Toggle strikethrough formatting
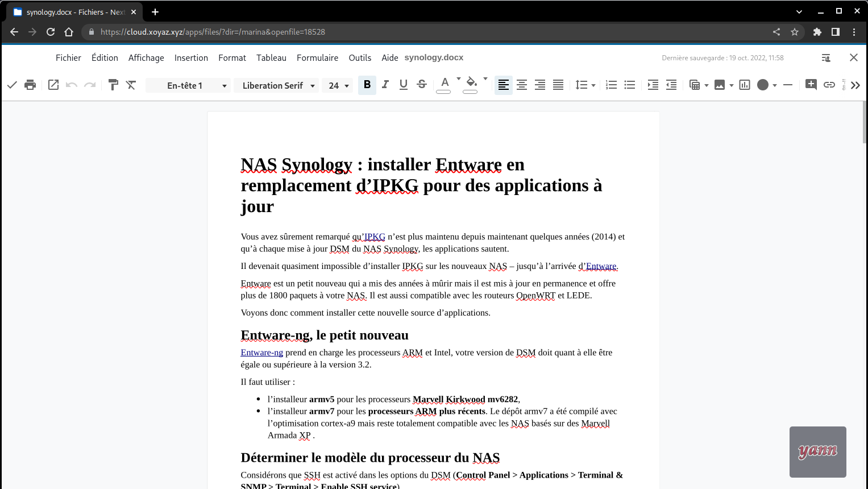This screenshot has height=489, width=868. point(422,85)
